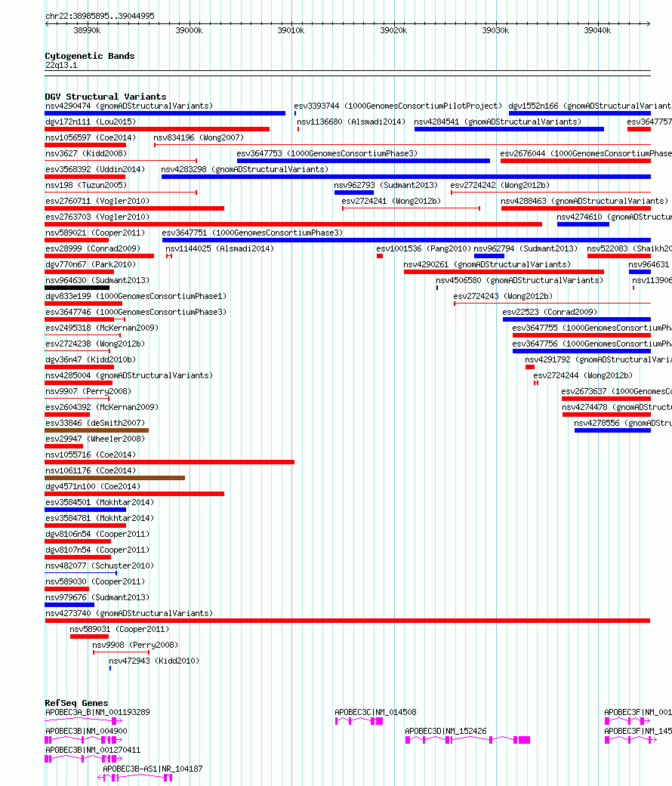
Task: Open the APOBEC3D|NM_152426 gene label
Action: coord(445,732)
